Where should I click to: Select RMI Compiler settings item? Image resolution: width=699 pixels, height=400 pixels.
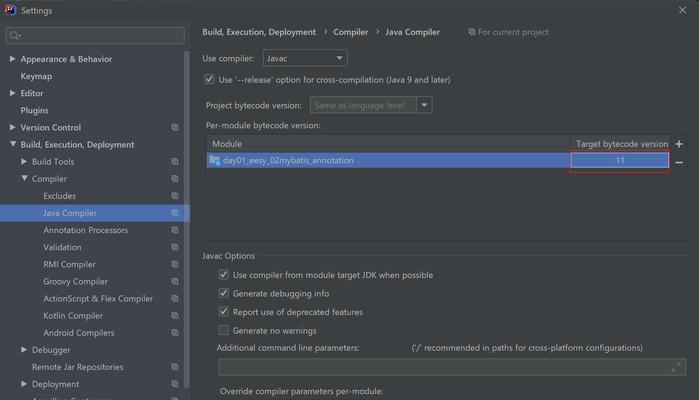pyautogui.click(x=70, y=264)
